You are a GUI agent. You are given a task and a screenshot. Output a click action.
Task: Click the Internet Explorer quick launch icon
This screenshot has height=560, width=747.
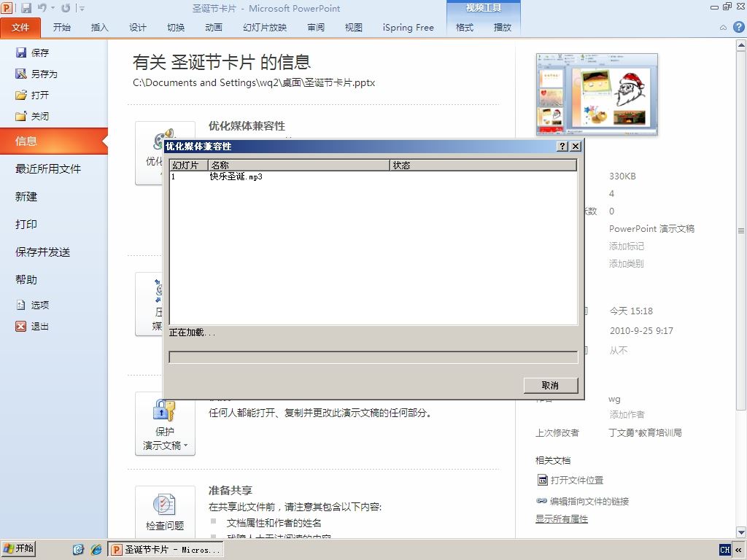pos(96,550)
